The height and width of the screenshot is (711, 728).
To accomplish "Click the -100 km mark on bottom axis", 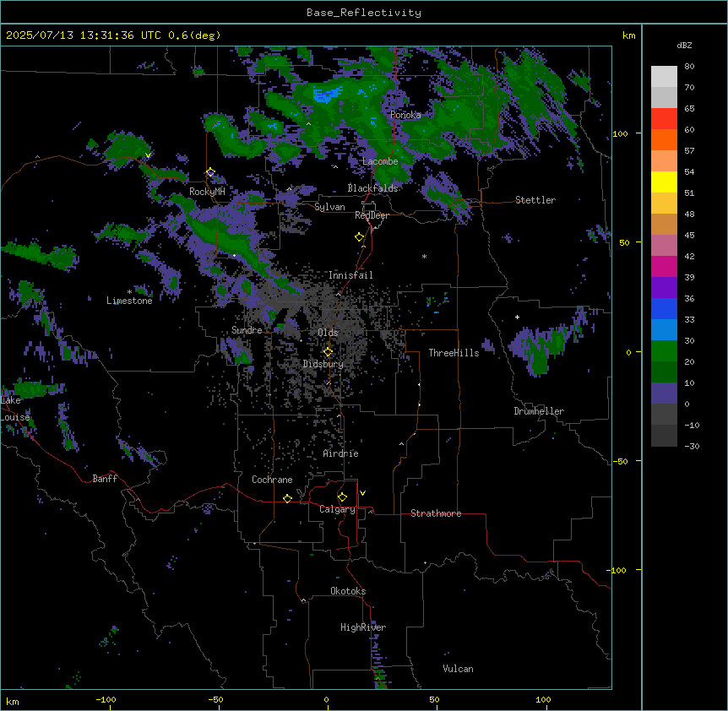I will 106,699.
